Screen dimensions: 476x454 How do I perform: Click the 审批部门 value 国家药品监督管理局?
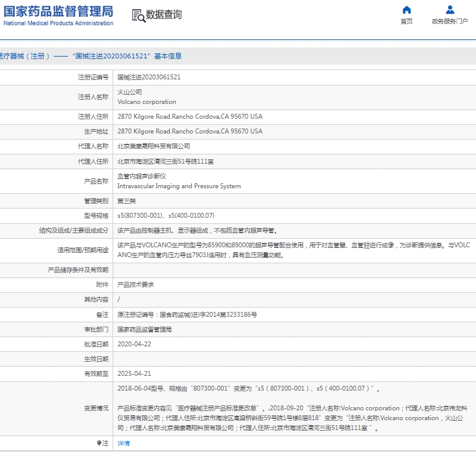145,329
